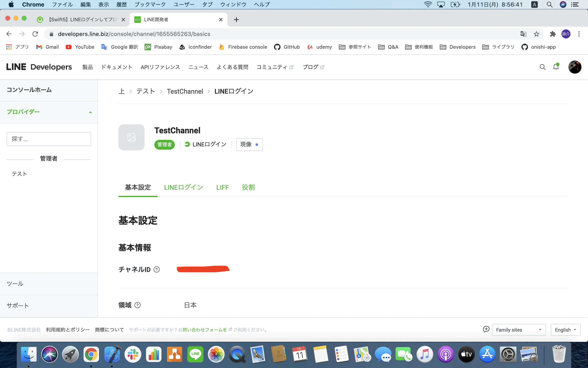Image resolution: width=588 pixels, height=368 pixels.
Task: Expand the ライブラリ bookmark folder
Action: 498,47
